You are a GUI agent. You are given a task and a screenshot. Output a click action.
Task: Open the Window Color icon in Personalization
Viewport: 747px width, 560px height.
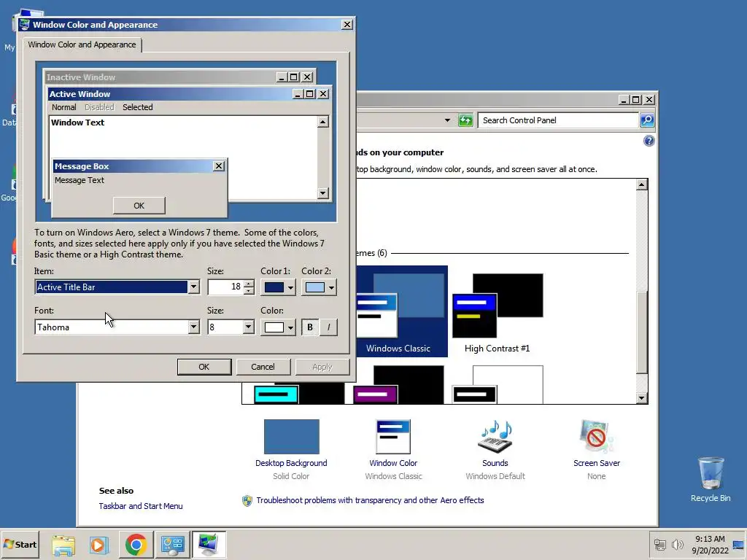pyautogui.click(x=393, y=437)
